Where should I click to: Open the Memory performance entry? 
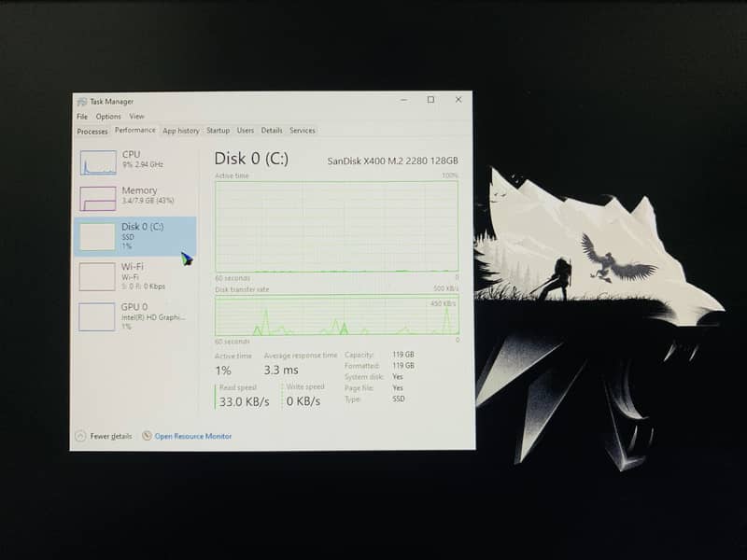click(x=135, y=197)
